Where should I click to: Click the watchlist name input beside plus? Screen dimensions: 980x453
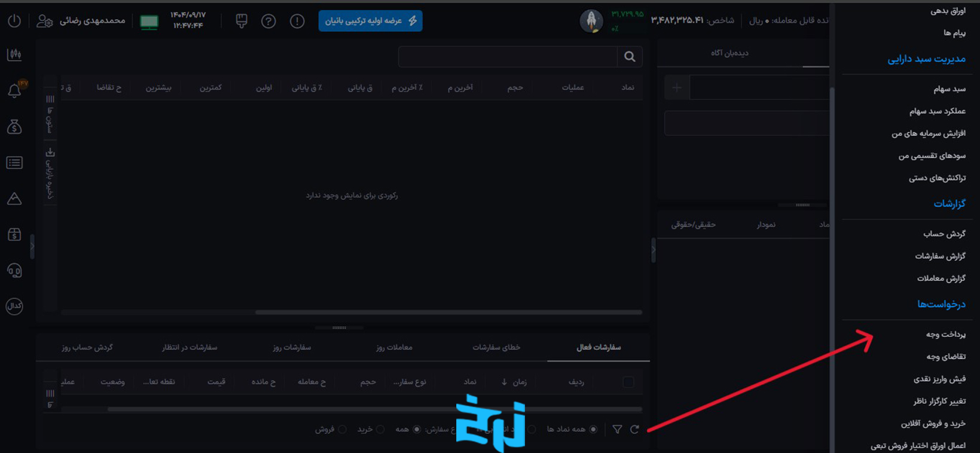tap(759, 88)
